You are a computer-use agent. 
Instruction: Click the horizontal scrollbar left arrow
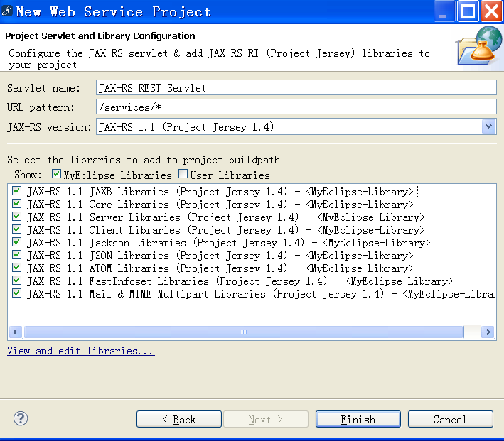pyautogui.click(x=16, y=332)
